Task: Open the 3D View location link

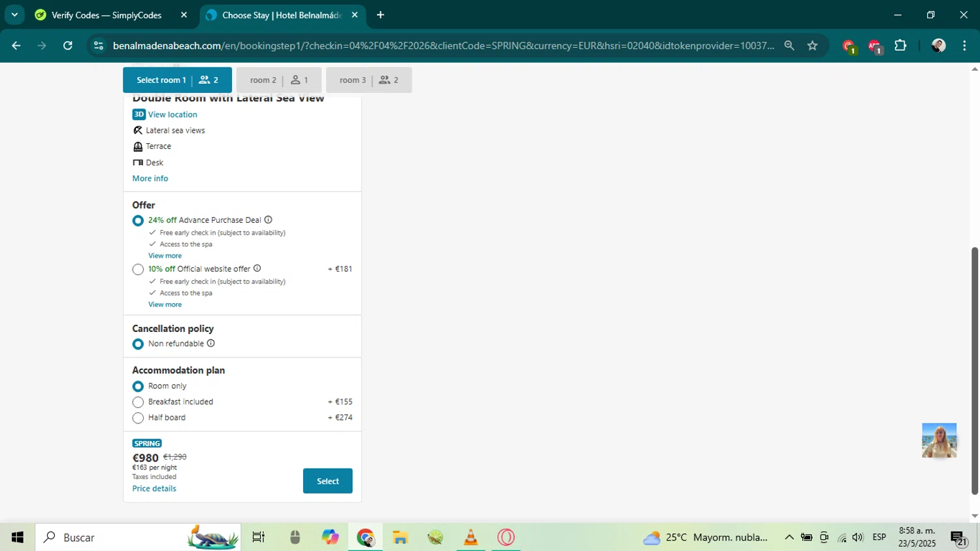Action: coord(165,114)
